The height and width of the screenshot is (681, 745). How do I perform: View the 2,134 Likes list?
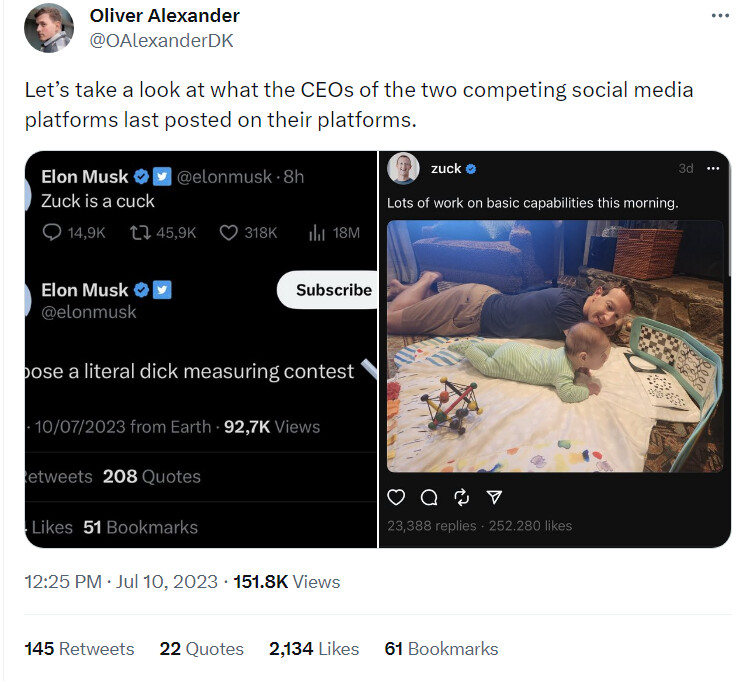pyautogui.click(x=314, y=649)
